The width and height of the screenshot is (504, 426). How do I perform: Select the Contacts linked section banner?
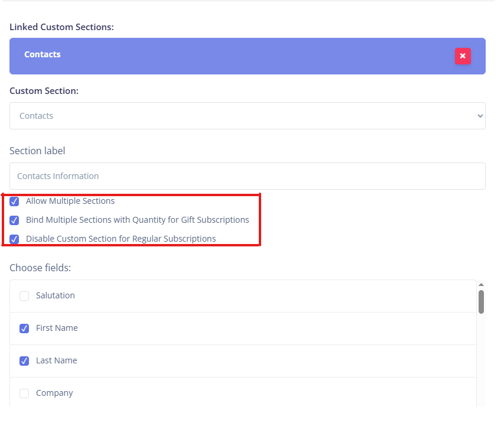236,56
